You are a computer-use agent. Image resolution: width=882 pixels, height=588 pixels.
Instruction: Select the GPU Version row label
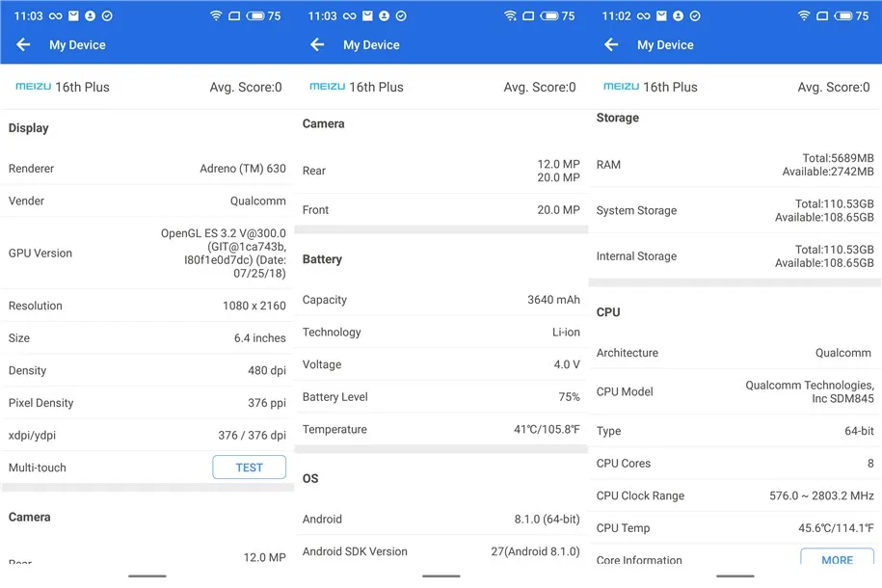click(x=40, y=254)
